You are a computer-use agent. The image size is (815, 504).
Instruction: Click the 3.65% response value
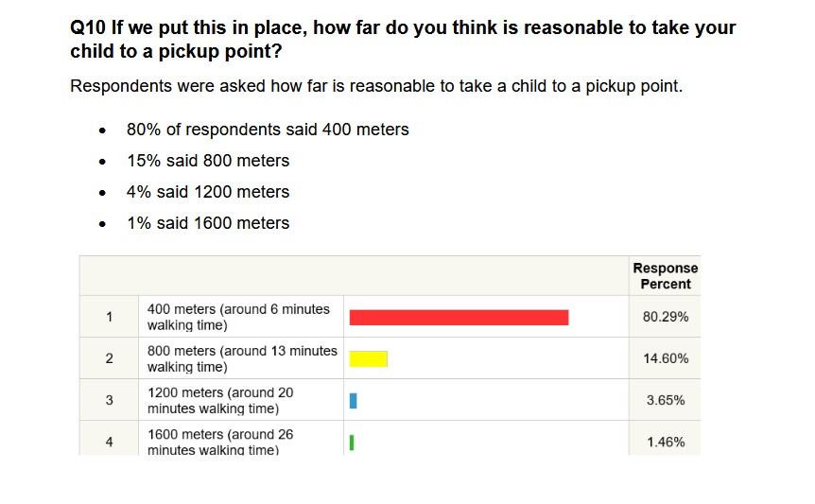[665, 400]
